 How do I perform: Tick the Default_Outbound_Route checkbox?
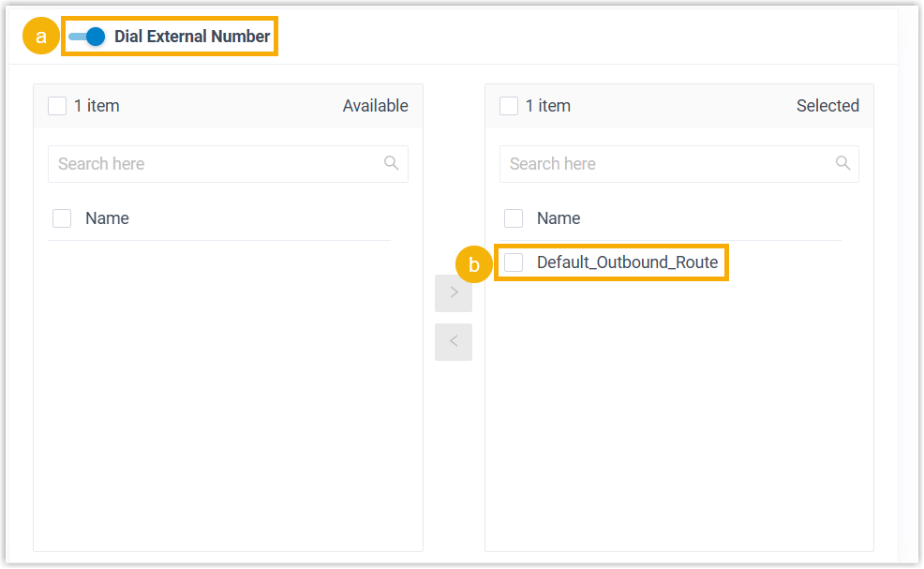tap(514, 262)
